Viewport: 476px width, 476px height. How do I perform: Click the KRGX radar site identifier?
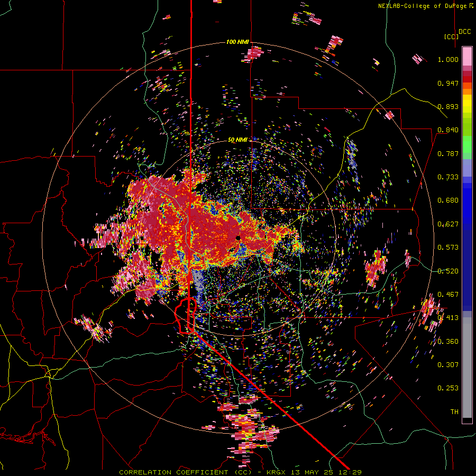click(x=277, y=472)
